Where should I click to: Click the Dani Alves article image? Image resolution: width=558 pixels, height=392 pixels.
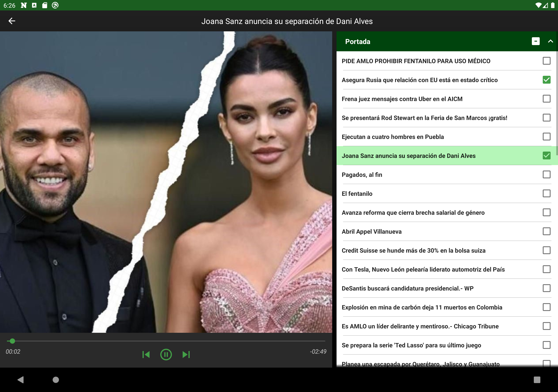coord(166,182)
